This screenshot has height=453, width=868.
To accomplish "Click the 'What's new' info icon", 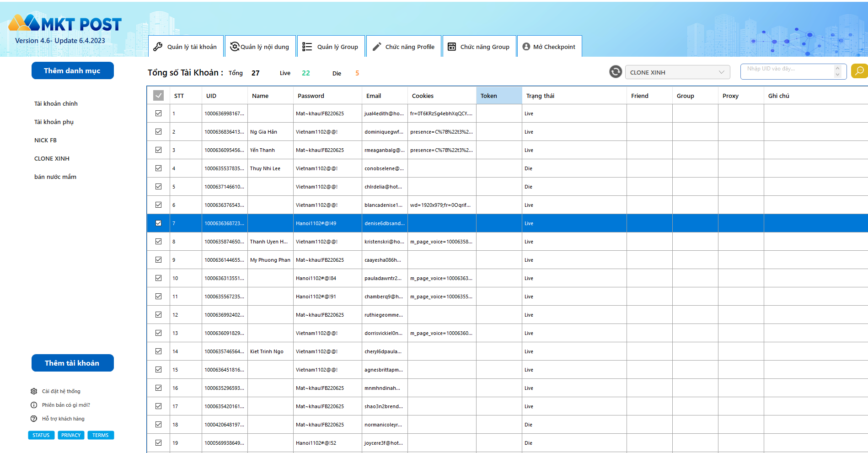I will [x=34, y=405].
